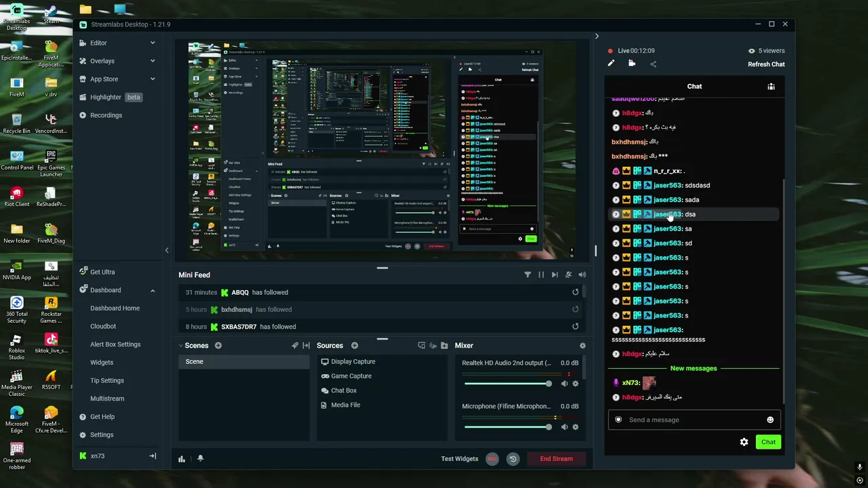Adjust the Realtek HD Audio volume slider
Screen dimensions: 868x488
[508, 384]
